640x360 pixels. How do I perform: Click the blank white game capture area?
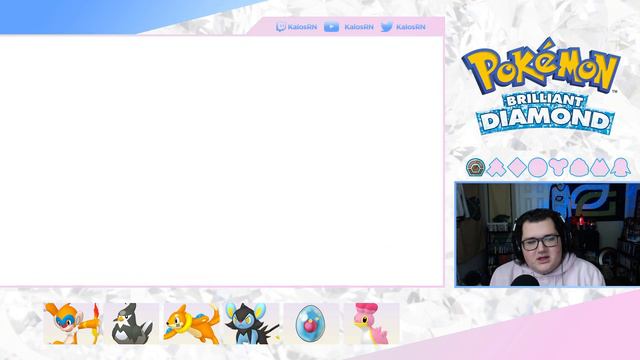(222, 161)
